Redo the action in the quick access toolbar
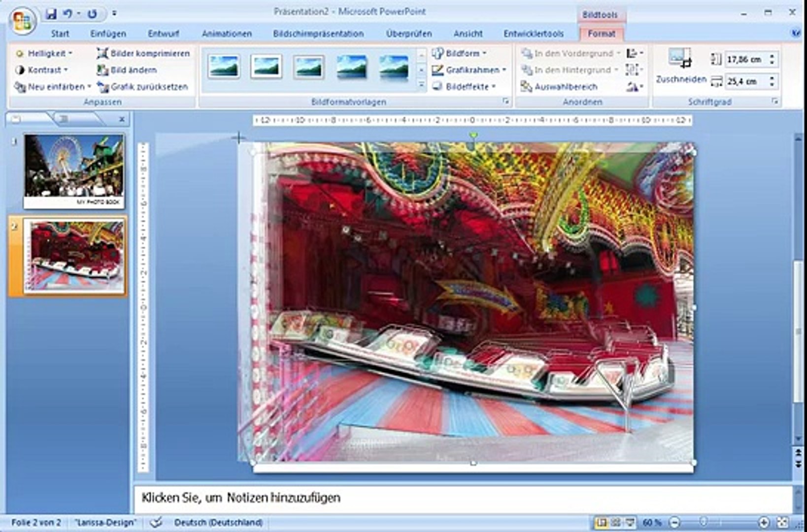807x532 pixels. pyautogui.click(x=92, y=14)
